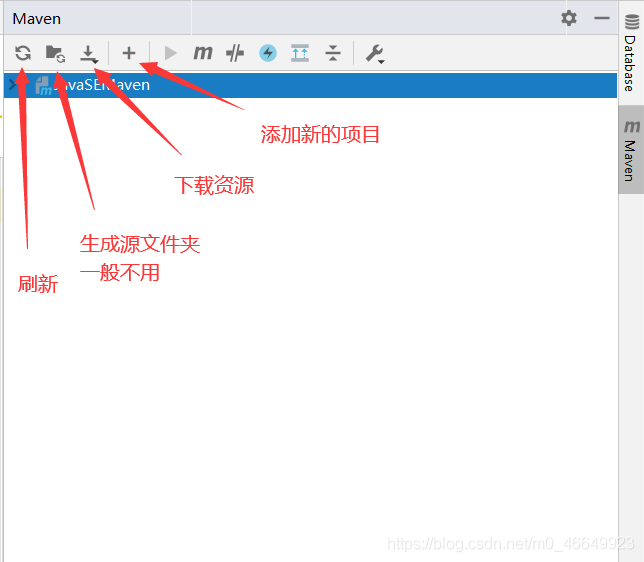Hide the Maven tool window
Image resolution: width=644 pixels, height=562 pixels.
(602, 18)
